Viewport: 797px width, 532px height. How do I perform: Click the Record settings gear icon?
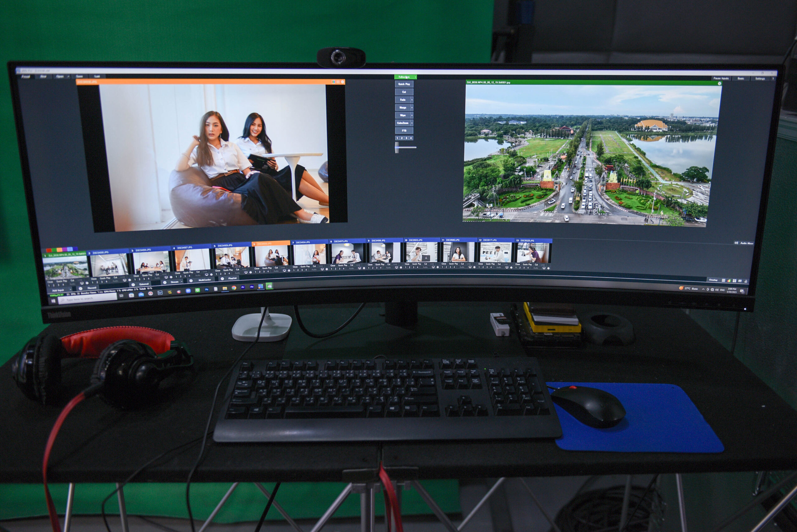(81, 289)
